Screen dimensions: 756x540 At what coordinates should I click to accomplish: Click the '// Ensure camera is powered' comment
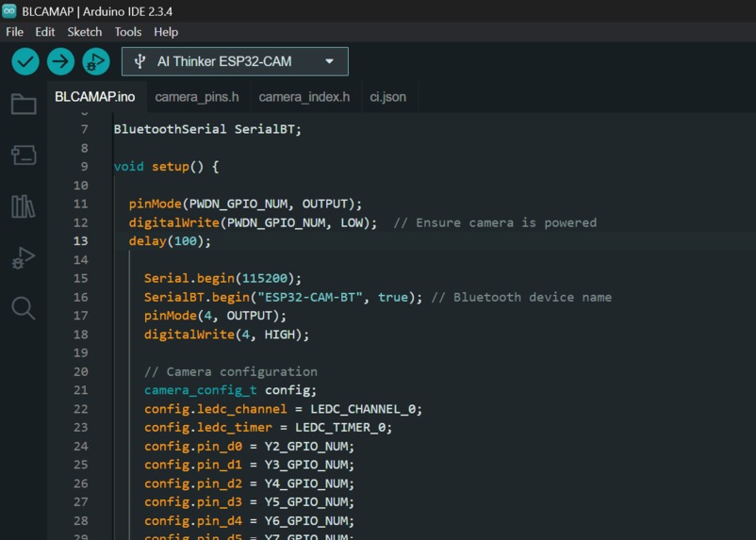coord(495,222)
